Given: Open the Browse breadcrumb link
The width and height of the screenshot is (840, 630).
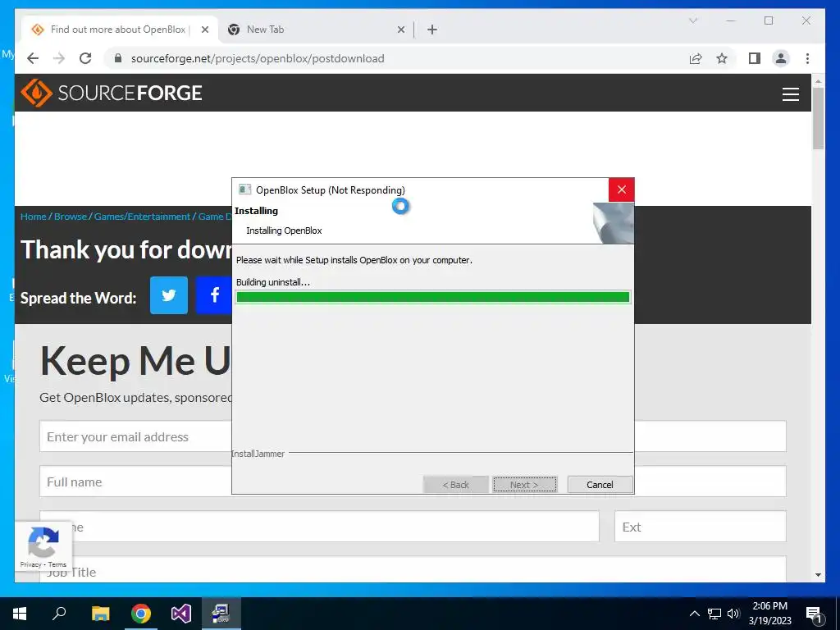Looking at the screenshot, I should (x=71, y=217).
